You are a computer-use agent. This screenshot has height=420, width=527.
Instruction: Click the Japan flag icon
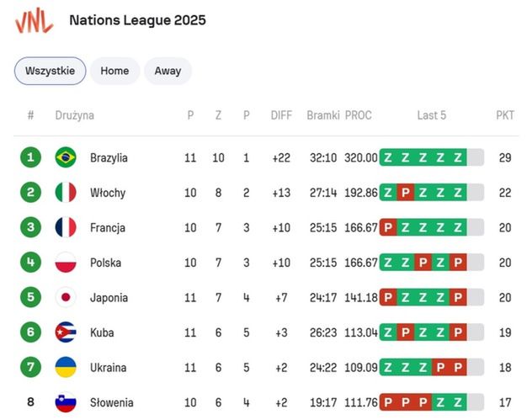[66, 297]
